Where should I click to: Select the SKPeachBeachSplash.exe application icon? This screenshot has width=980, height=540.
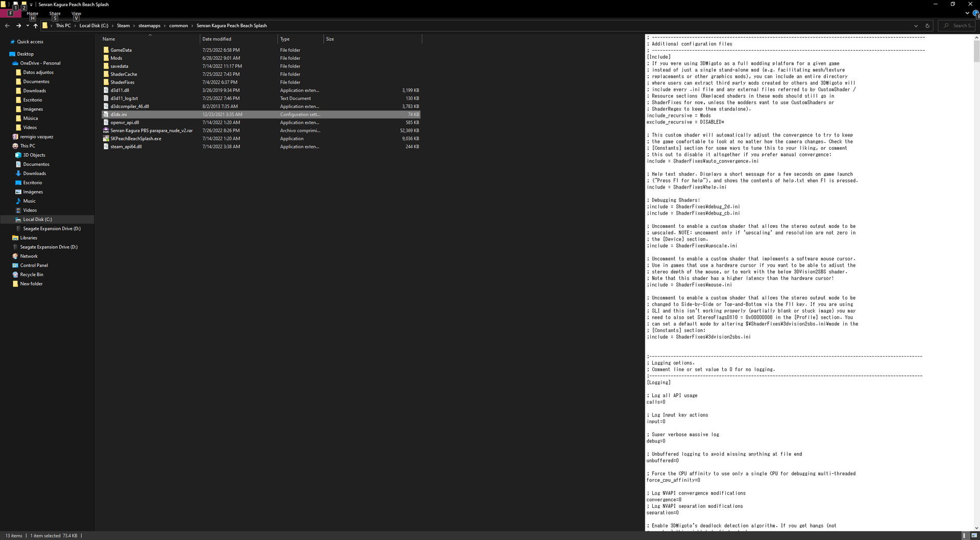coord(106,138)
